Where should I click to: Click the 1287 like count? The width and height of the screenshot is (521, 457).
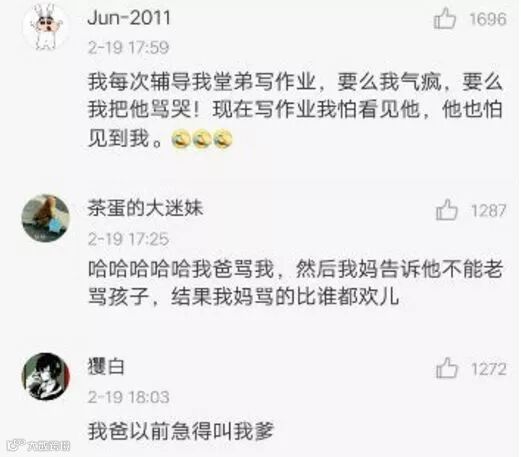tap(489, 210)
